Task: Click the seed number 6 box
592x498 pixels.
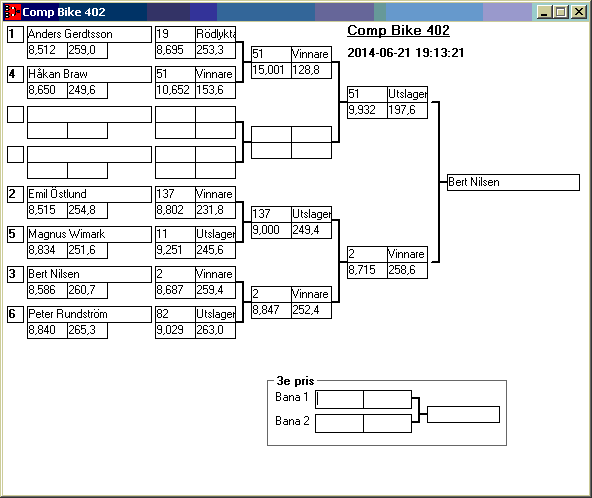Action: 15,315
